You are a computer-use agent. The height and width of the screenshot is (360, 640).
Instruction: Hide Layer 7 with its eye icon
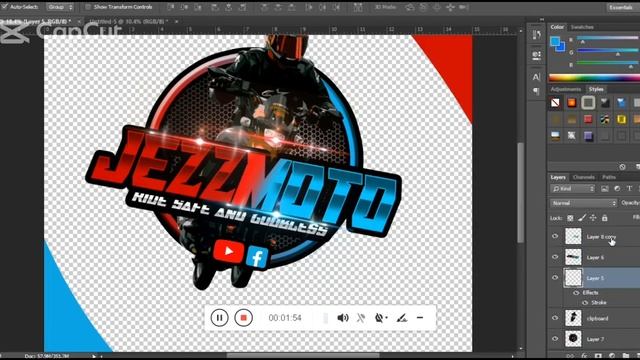click(555, 339)
